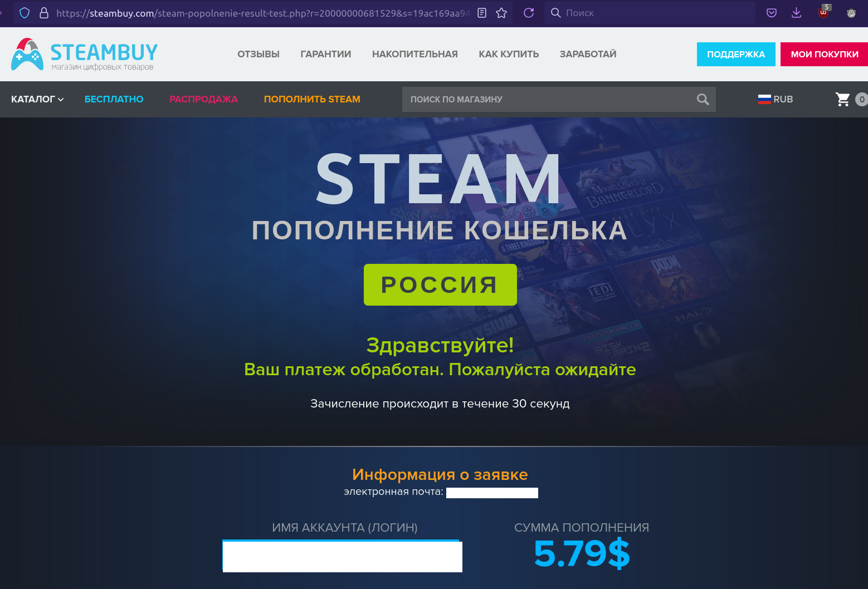The width and height of the screenshot is (868, 589).
Task: Open the RUB currency selector
Action: (x=776, y=99)
